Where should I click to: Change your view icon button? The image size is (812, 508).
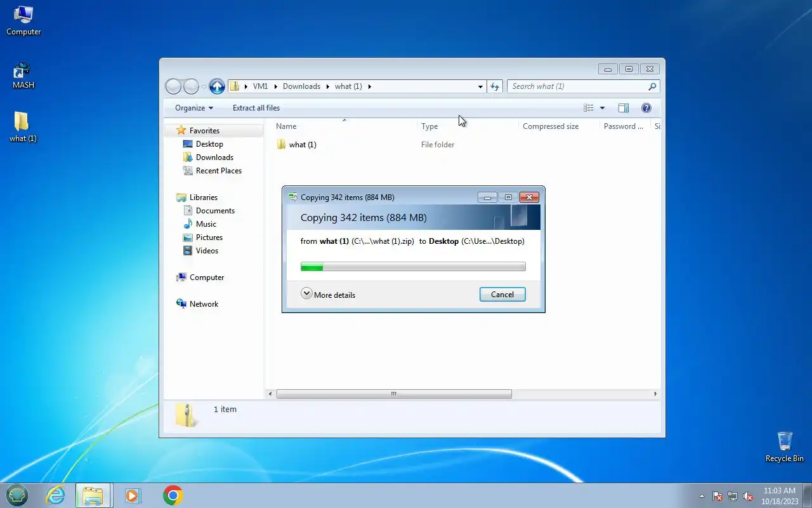click(589, 108)
